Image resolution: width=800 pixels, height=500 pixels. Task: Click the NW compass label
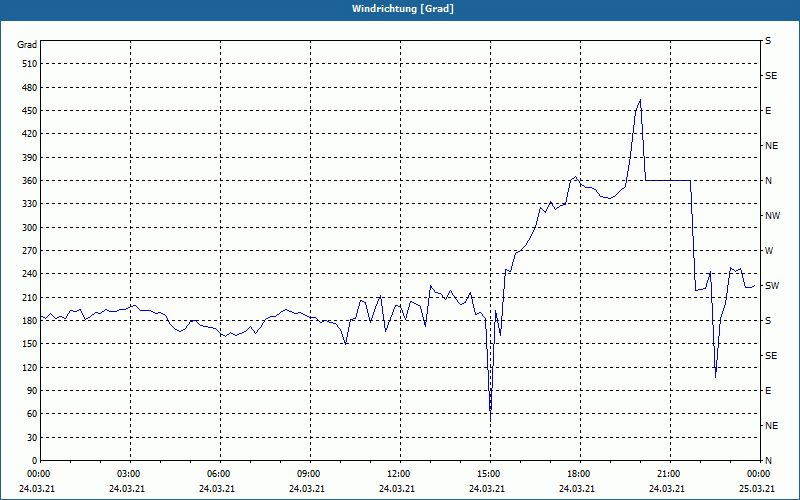[x=772, y=216]
